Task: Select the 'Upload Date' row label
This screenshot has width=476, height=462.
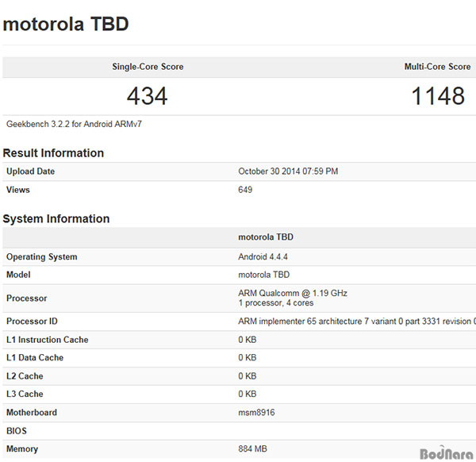Action: 30,171
